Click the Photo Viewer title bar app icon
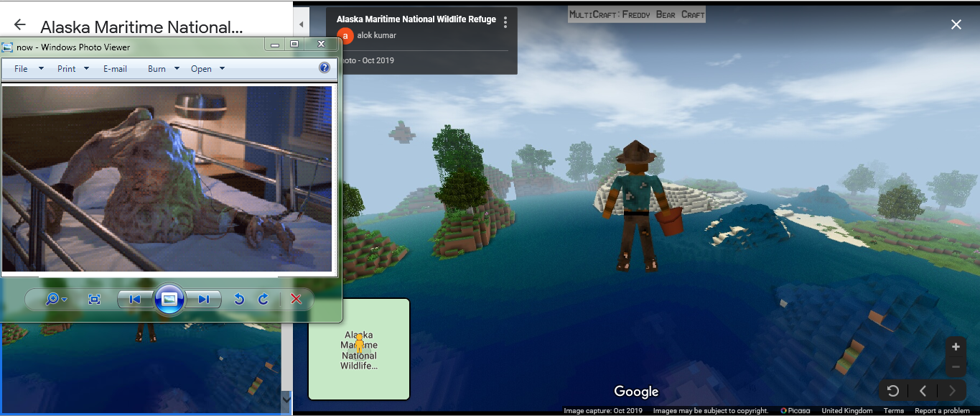 pos(7,47)
